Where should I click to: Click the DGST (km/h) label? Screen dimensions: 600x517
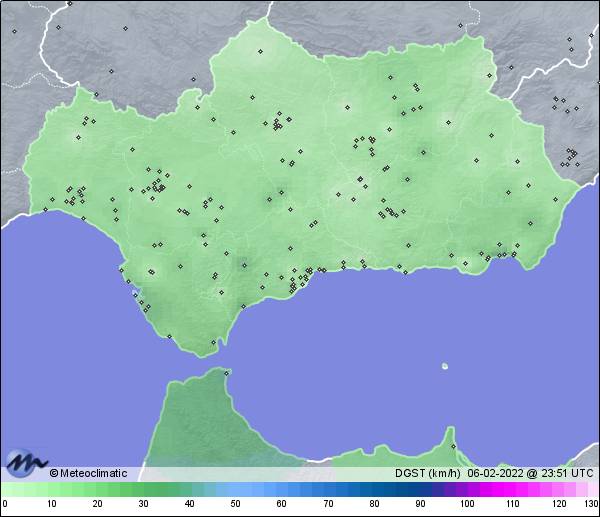(x=426, y=474)
